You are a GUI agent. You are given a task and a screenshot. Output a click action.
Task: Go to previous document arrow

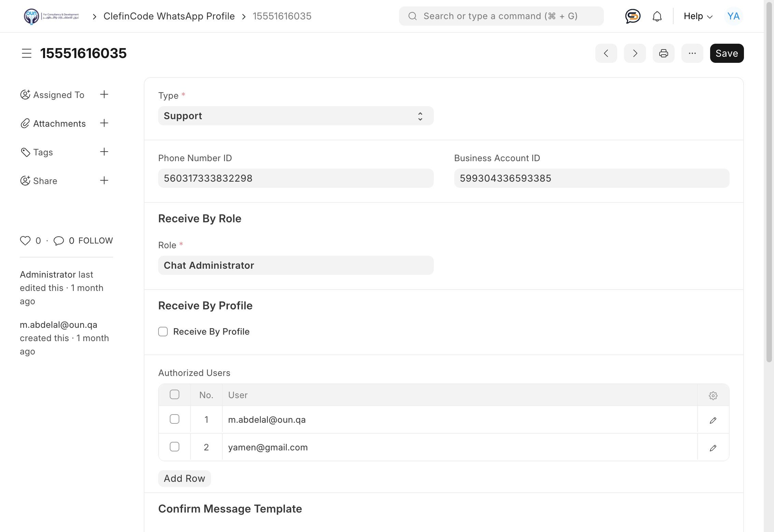pos(606,53)
